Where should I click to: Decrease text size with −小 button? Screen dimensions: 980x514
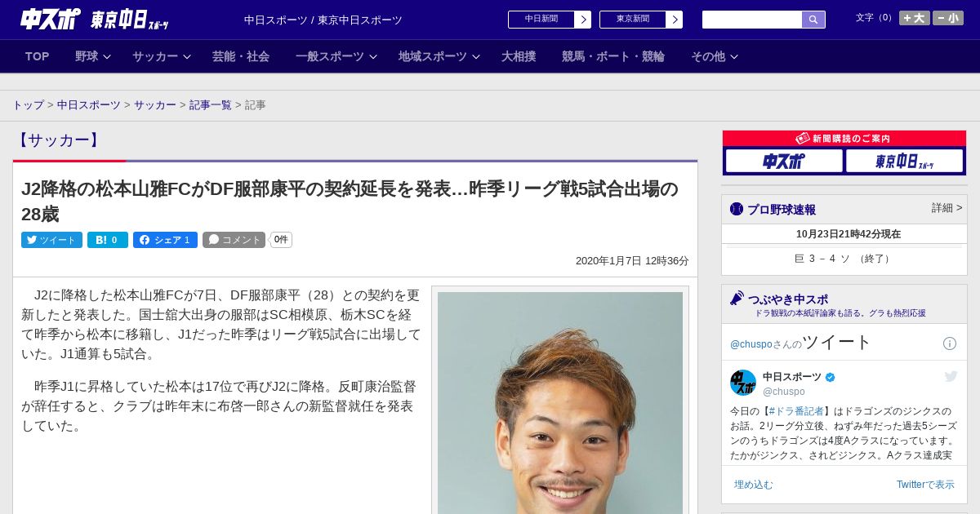948,18
